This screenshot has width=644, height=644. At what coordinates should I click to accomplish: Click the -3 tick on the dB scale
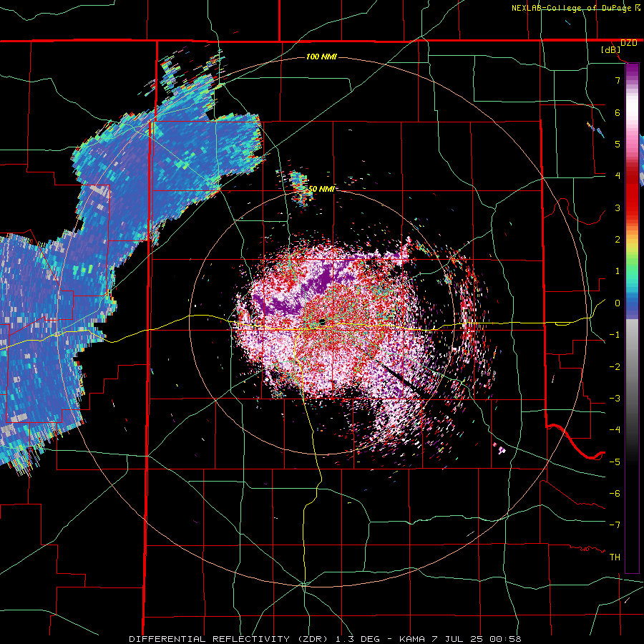[x=615, y=399]
